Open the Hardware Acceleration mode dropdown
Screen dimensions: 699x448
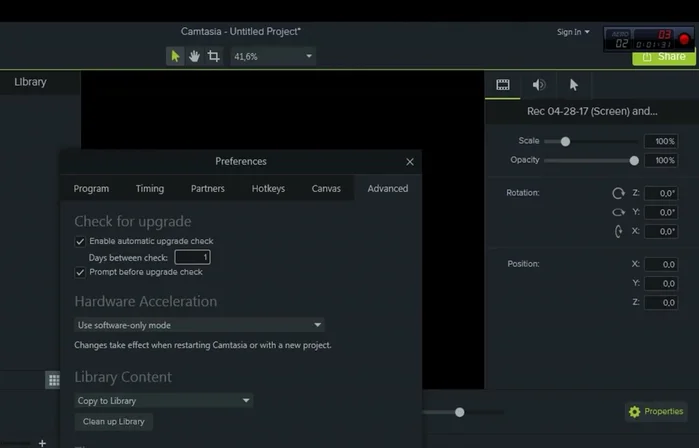(199, 325)
